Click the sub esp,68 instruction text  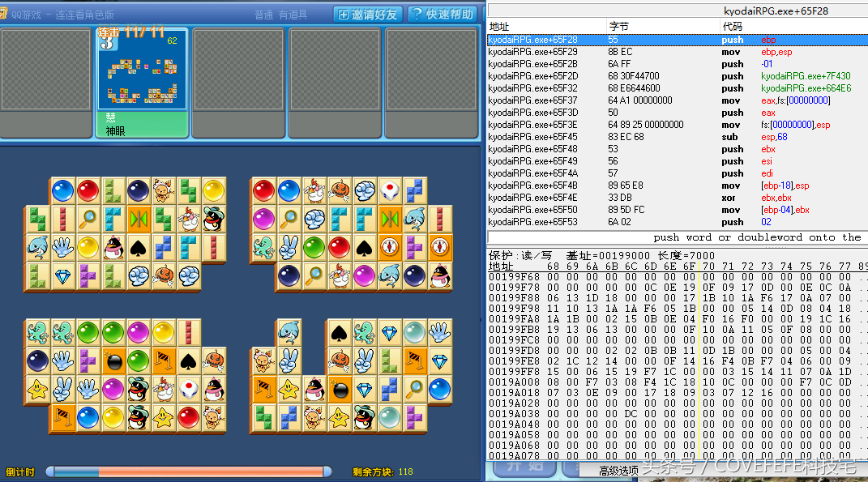754,137
